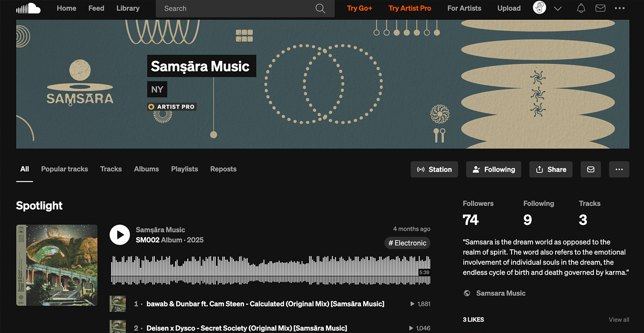The height and width of the screenshot is (333, 644).
Task: Click the 1,046 play count
Action: tap(419, 328)
